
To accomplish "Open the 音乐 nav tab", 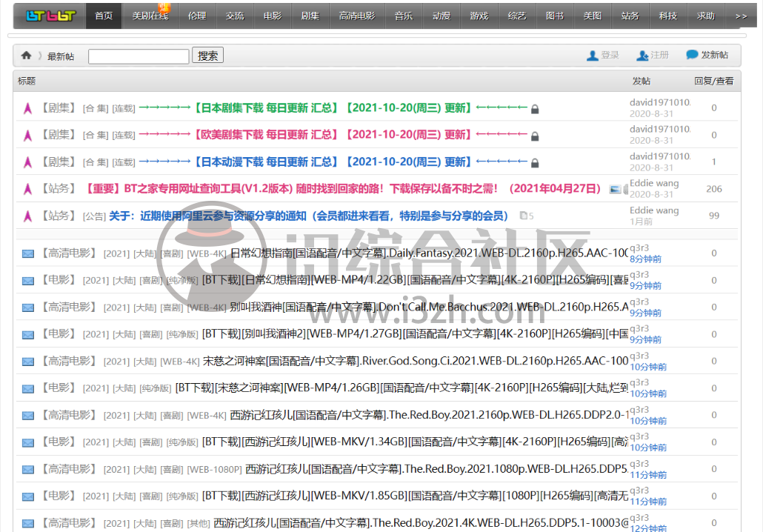I will [404, 16].
